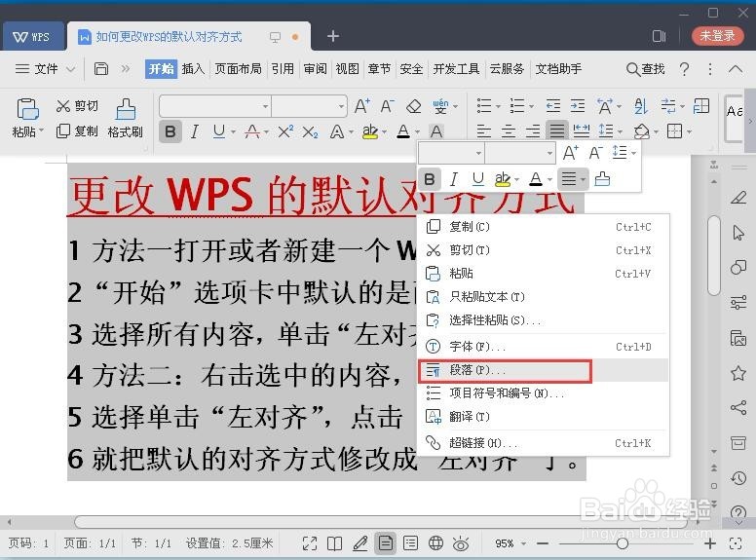Decrease font size with ribbon A- icon
The width and height of the screenshot is (756, 560).
(x=387, y=106)
